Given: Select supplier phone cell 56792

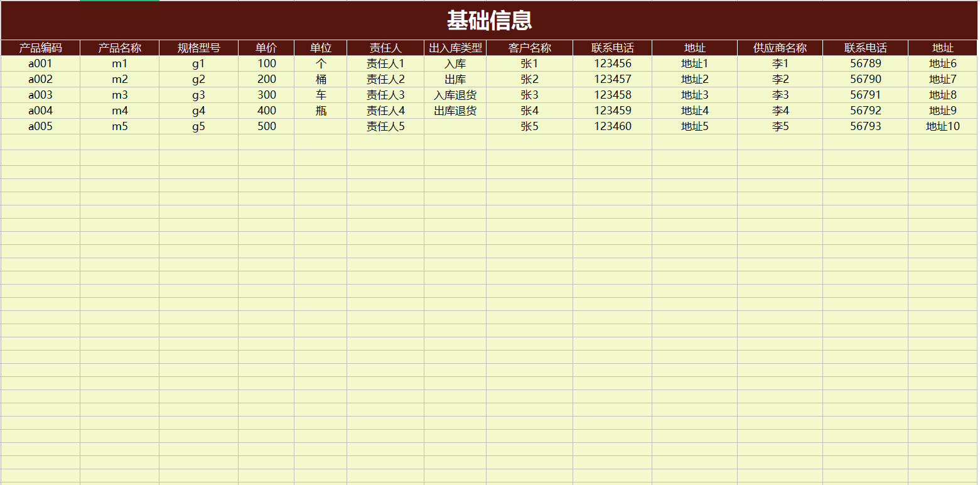Looking at the screenshot, I should click(x=866, y=111).
